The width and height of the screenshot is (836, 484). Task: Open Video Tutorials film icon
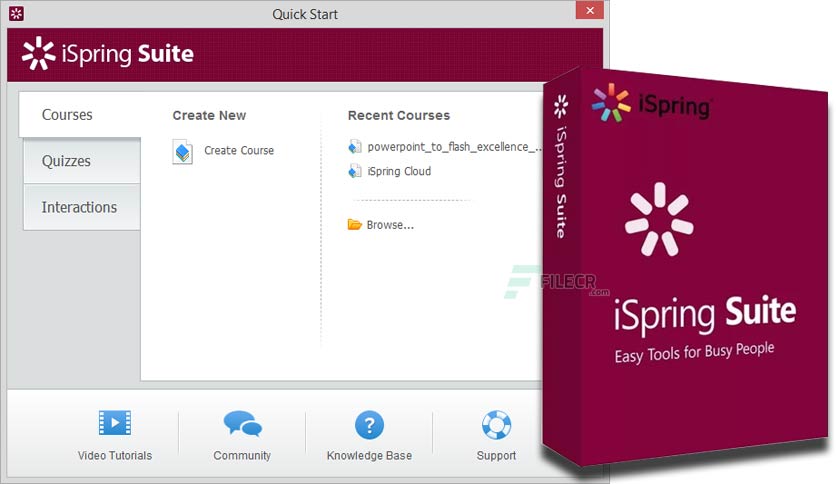[x=115, y=423]
